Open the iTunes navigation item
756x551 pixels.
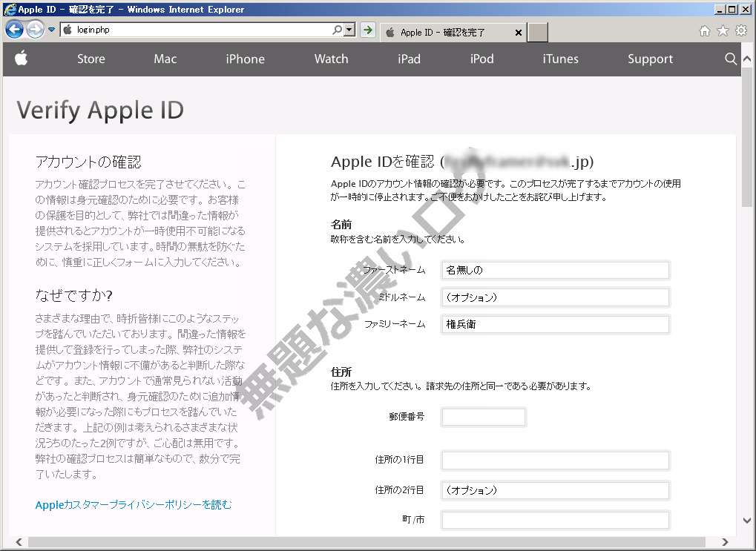pos(560,59)
